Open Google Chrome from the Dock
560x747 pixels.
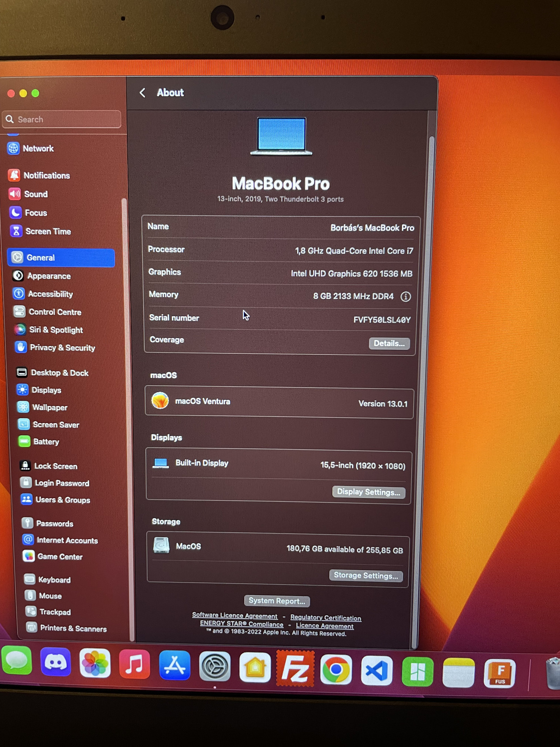(x=336, y=670)
